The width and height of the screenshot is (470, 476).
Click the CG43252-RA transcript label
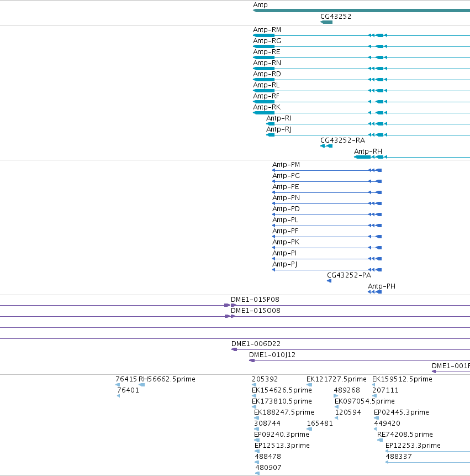(342, 140)
